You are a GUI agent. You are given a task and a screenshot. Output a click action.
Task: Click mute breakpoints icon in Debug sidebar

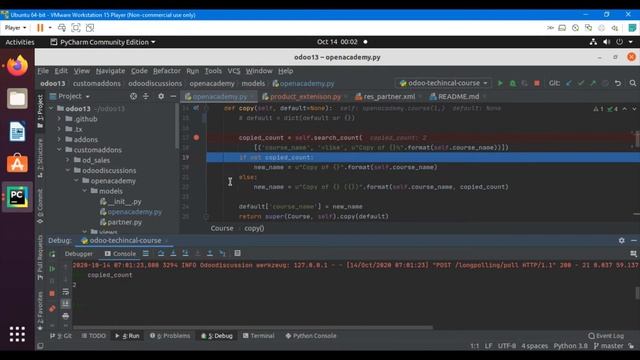coord(52,309)
